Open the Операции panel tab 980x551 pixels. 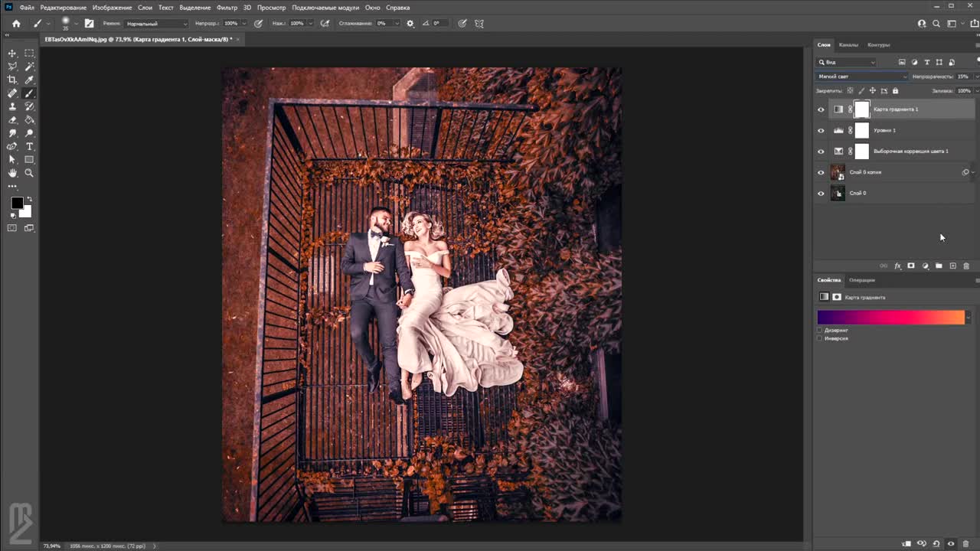tap(861, 280)
